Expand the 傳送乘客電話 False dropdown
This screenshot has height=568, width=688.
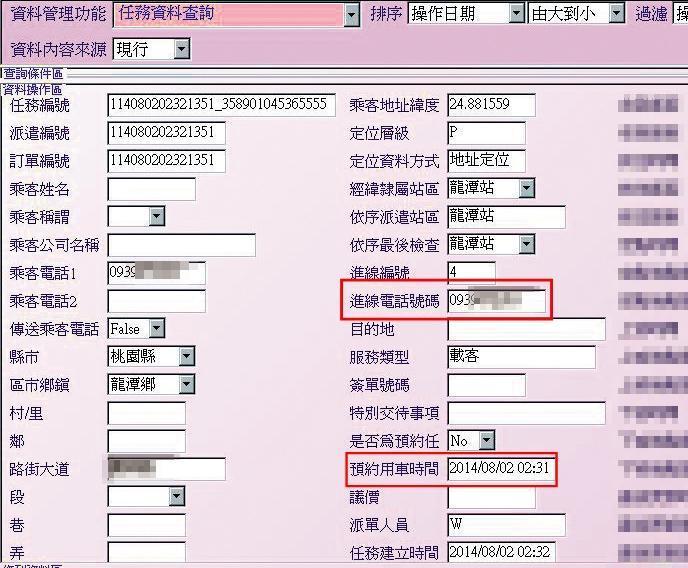(x=157, y=328)
